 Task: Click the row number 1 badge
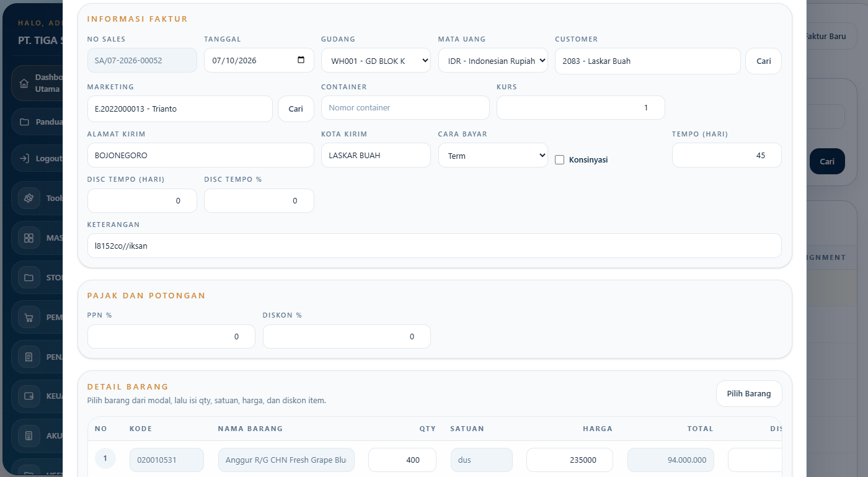click(x=105, y=458)
